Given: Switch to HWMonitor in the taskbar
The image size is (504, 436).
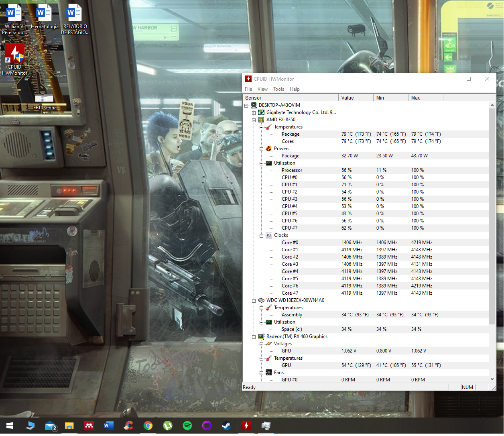Looking at the screenshot, I should [x=246, y=426].
